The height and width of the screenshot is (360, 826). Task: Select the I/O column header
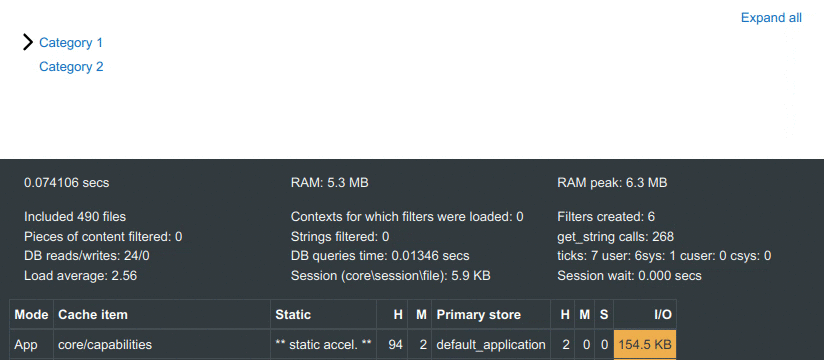645,315
